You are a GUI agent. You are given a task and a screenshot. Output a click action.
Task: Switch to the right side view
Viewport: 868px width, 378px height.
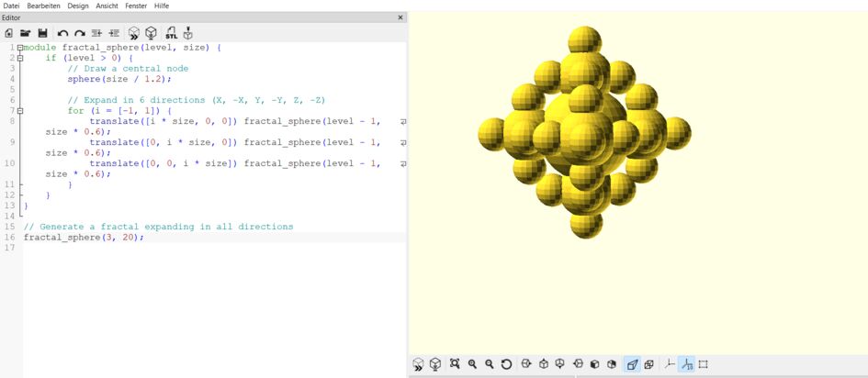coord(526,364)
